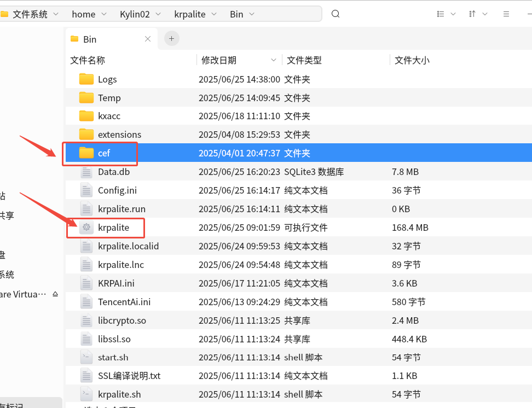This screenshot has width=532, height=408.
Task: Select the file name SSL编译说明.txt
Action: 129,376
